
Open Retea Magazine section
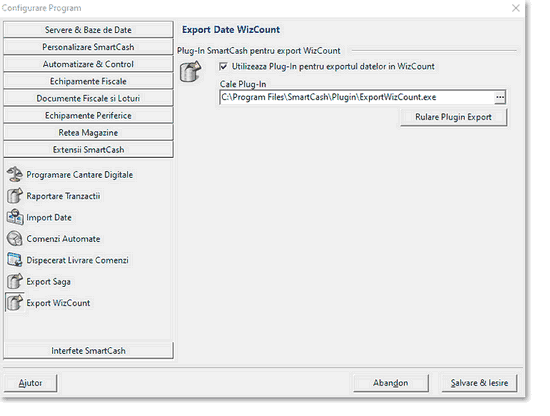[88, 133]
